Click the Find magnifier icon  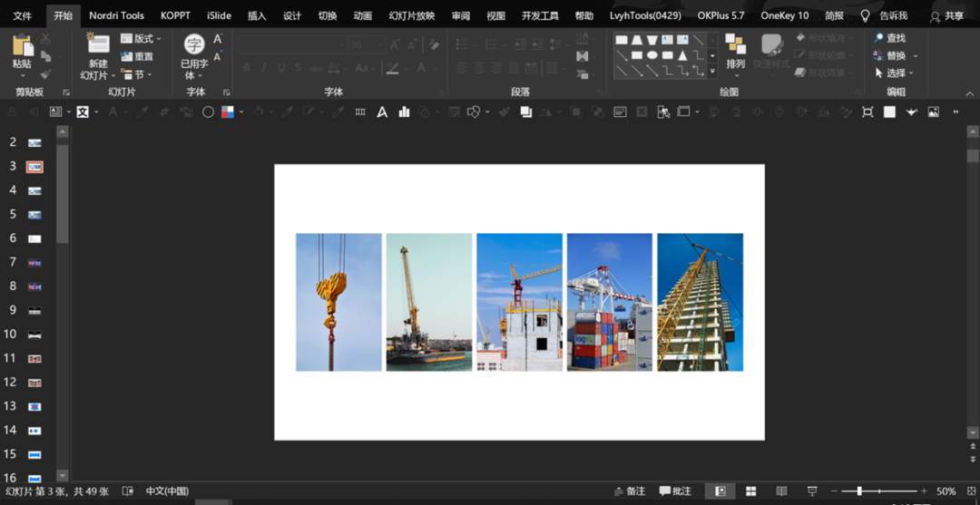pyautogui.click(x=878, y=38)
